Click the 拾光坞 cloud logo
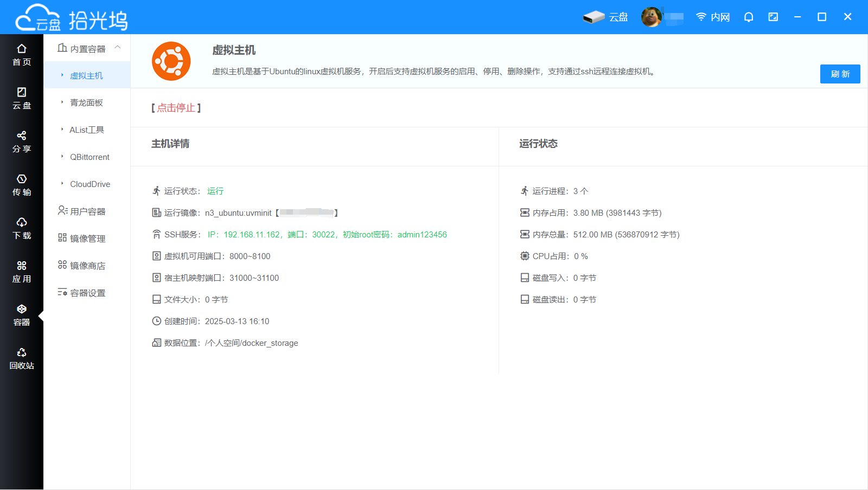The width and height of the screenshot is (868, 490). click(x=72, y=18)
